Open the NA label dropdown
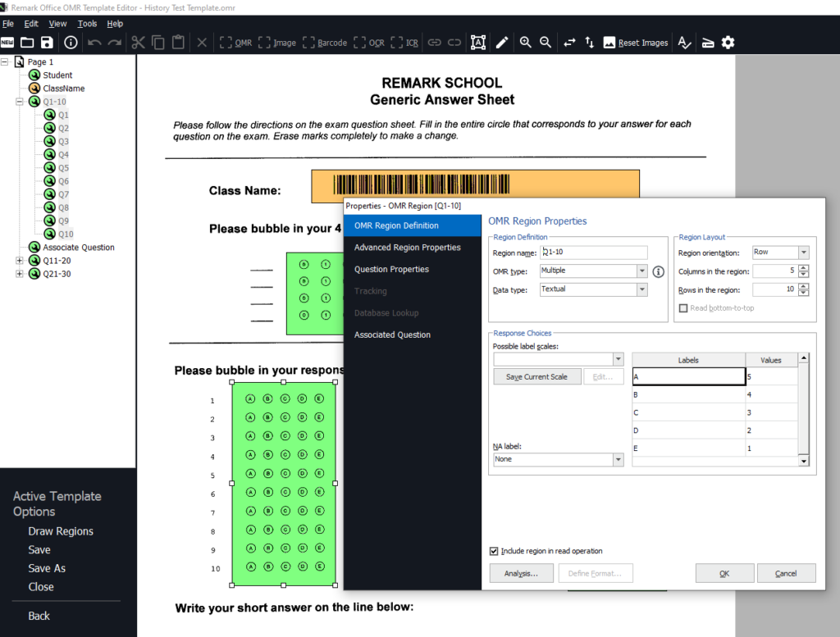 (x=619, y=459)
